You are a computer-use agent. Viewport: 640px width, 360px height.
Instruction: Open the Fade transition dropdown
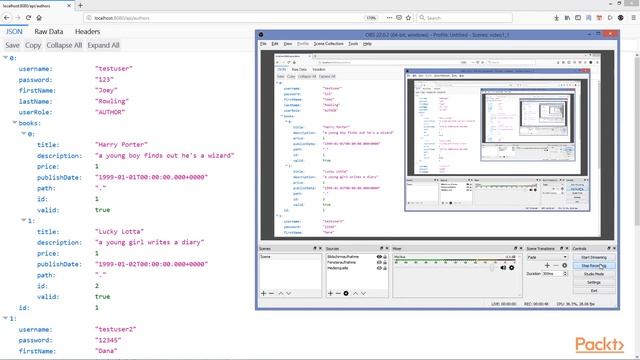(547, 257)
